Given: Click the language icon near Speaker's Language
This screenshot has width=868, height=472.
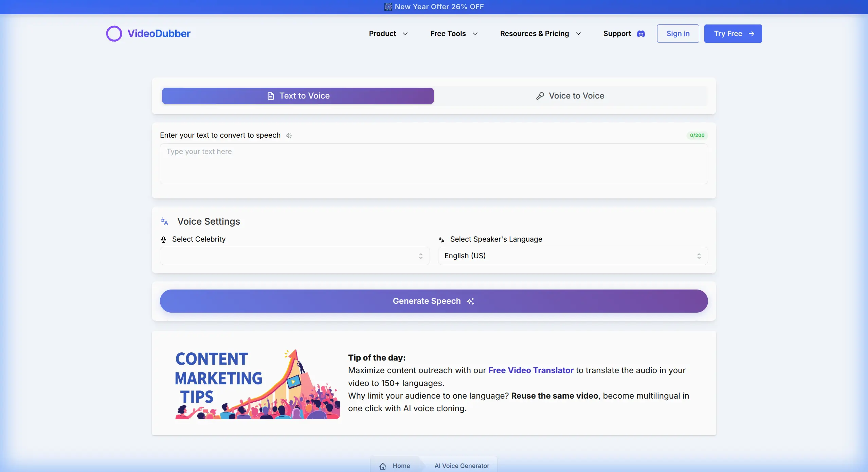Looking at the screenshot, I should click(x=441, y=240).
